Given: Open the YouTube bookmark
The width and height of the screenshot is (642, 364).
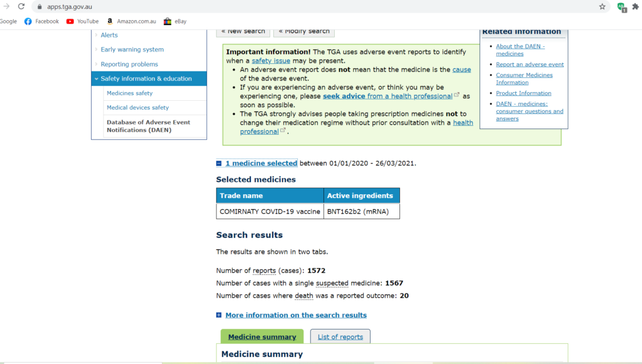Looking at the screenshot, I should [x=82, y=21].
